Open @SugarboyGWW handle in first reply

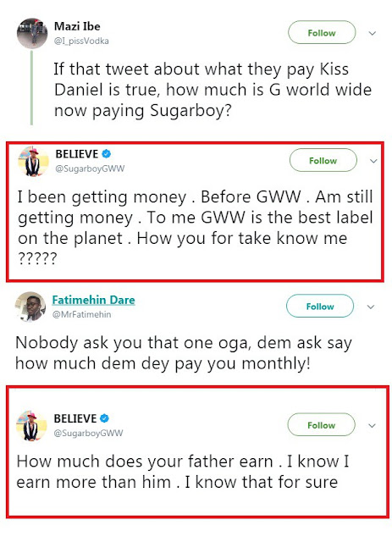pos(90,169)
